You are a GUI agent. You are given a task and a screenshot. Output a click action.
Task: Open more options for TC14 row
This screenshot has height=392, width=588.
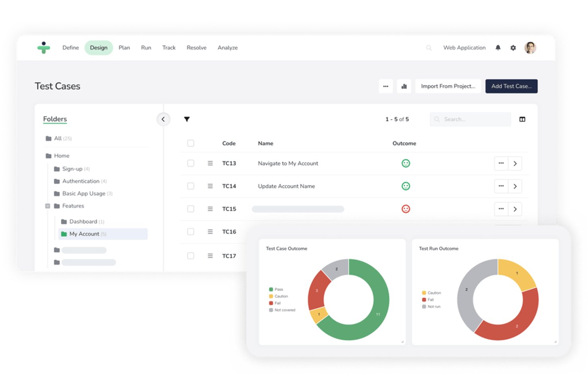pyautogui.click(x=501, y=186)
